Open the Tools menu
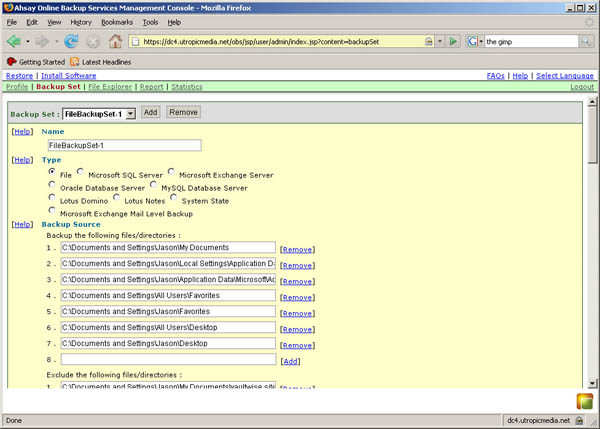 pyautogui.click(x=150, y=22)
